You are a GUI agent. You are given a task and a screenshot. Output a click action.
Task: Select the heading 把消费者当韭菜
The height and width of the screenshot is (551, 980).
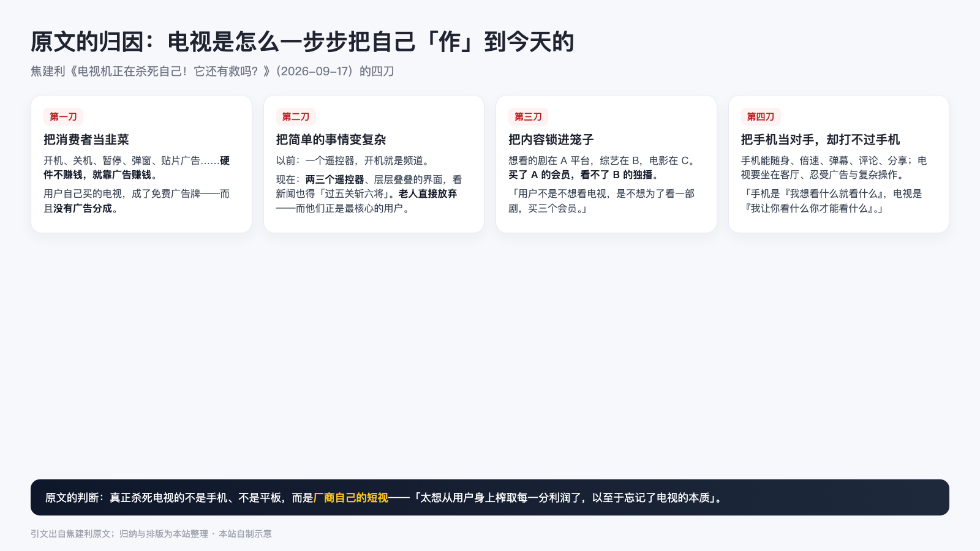point(86,140)
